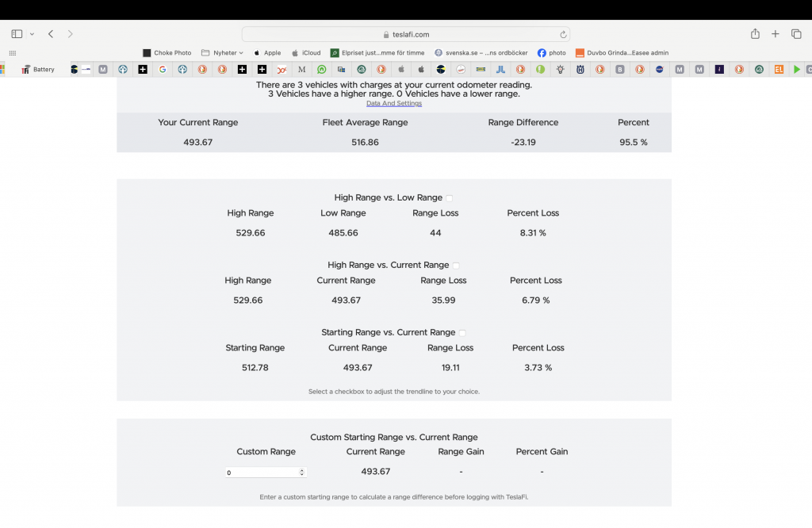Show the tab overview icon
This screenshot has height=528, width=812.
pyautogui.click(x=796, y=34)
